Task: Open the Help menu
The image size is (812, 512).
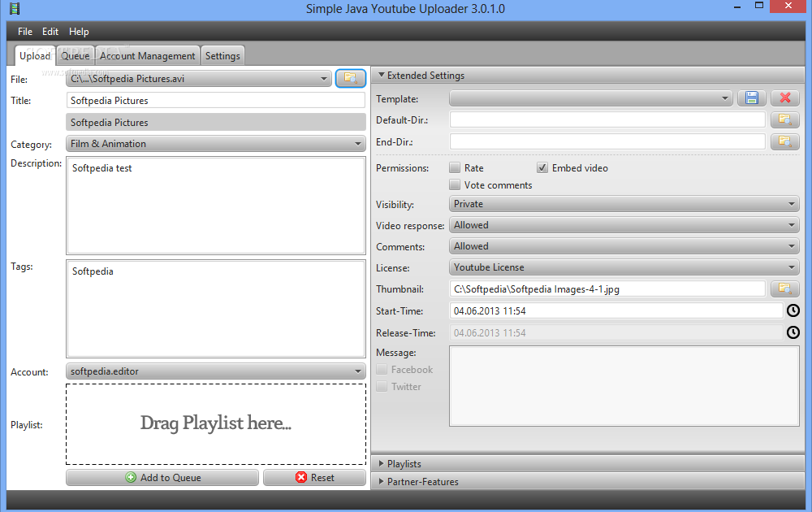Action: pyautogui.click(x=79, y=31)
